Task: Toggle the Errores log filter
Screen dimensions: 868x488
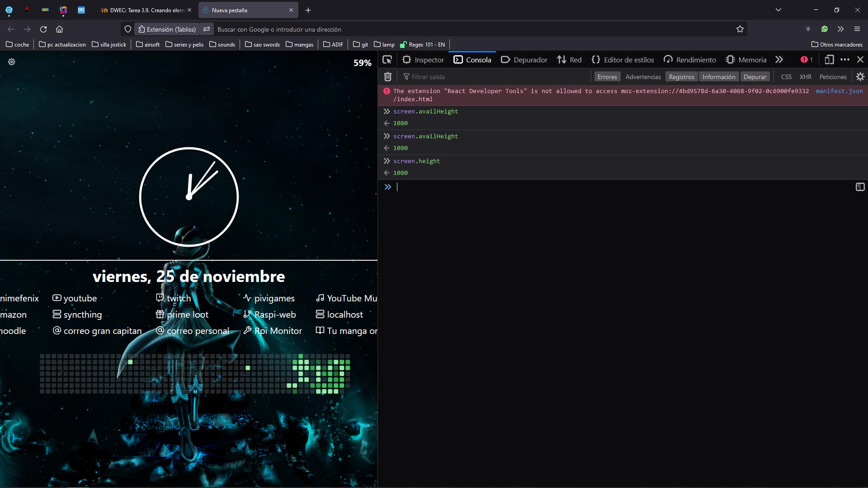Action: (607, 77)
